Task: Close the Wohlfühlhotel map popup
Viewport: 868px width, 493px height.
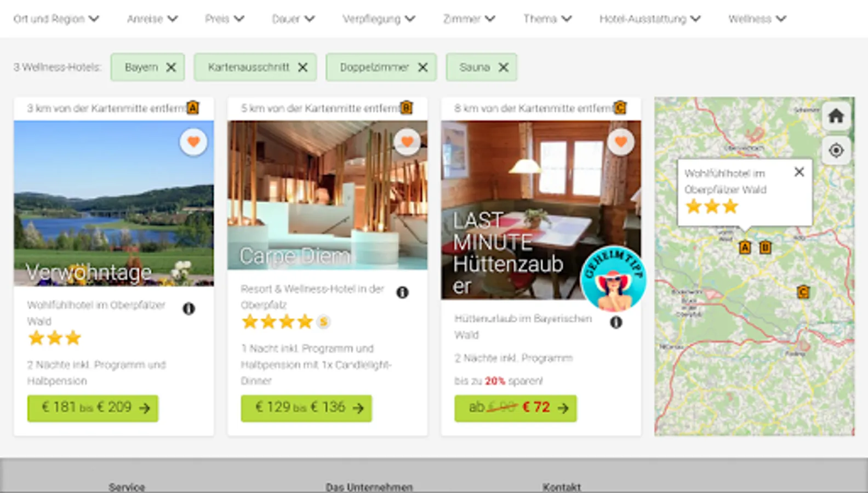Action: tap(799, 172)
